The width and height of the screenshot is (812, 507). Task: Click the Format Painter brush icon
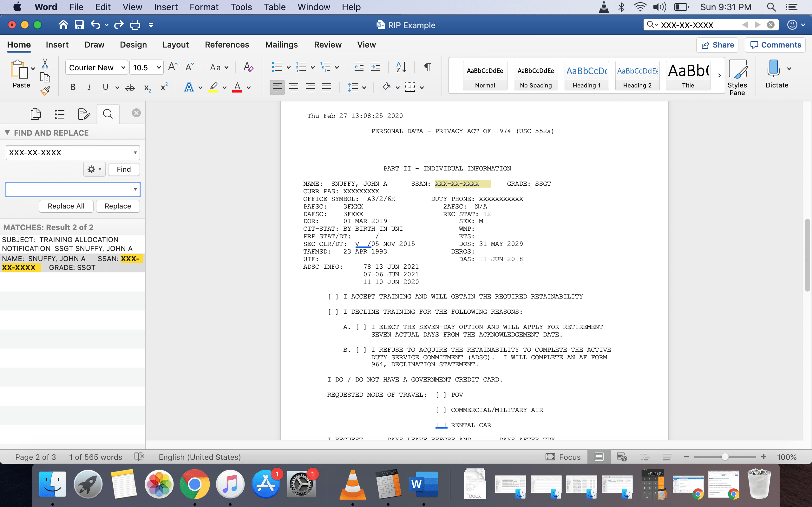click(45, 91)
